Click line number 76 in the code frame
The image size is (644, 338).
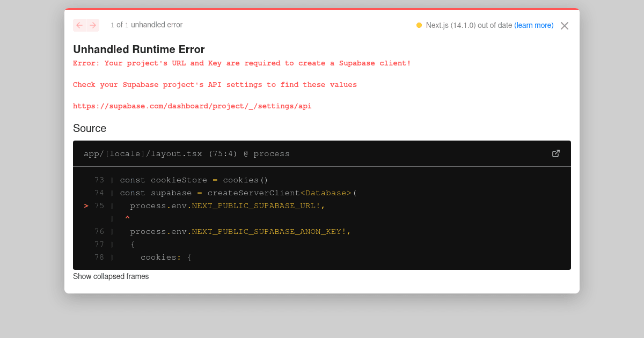[99, 231]
